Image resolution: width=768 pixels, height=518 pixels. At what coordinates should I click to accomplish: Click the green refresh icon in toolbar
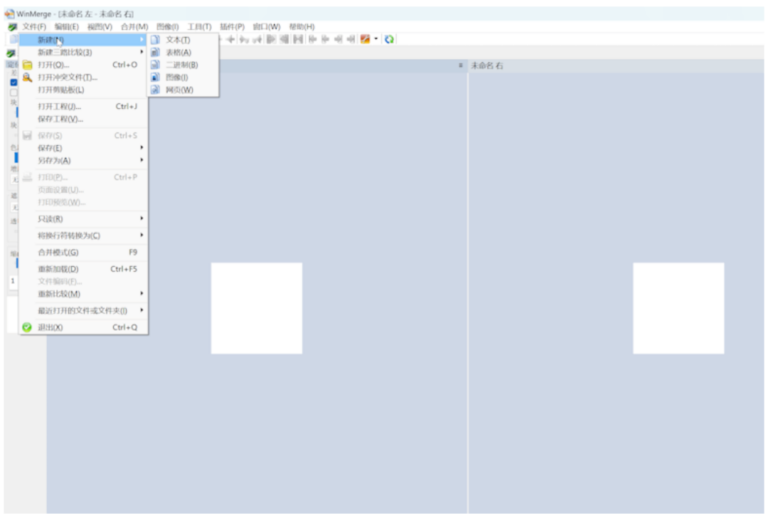coord(389,39)
